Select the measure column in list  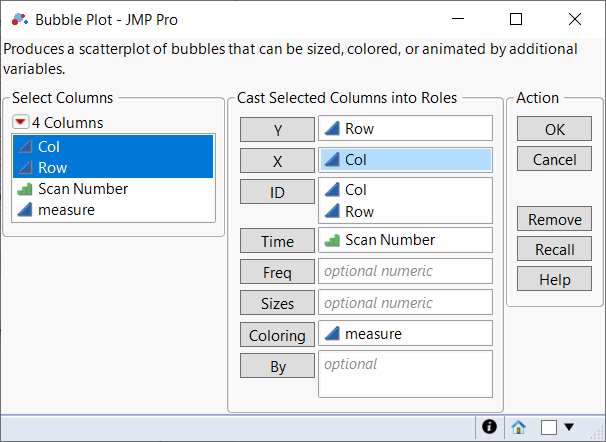coord(66,209)
